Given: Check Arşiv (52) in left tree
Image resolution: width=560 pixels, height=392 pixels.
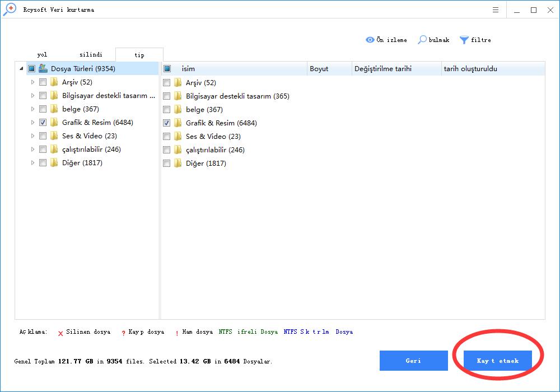Looking at the screenshot, I should pos(43,82).
